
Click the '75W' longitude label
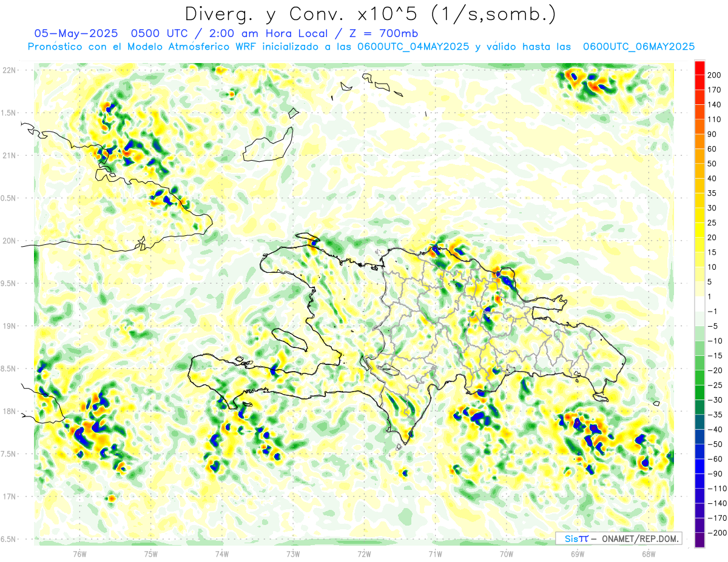click(150, 554)
